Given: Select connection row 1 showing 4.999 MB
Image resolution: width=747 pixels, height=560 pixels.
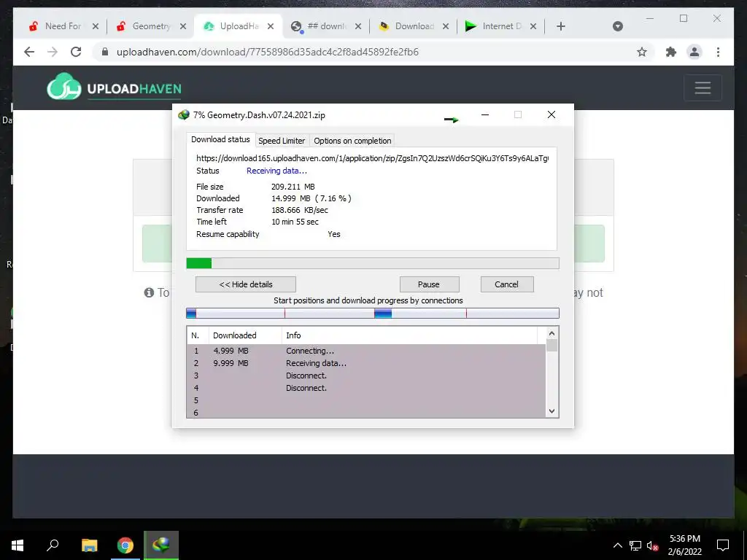Looking at the screenshot, I should pyautogui.click(x=366, y=351).
